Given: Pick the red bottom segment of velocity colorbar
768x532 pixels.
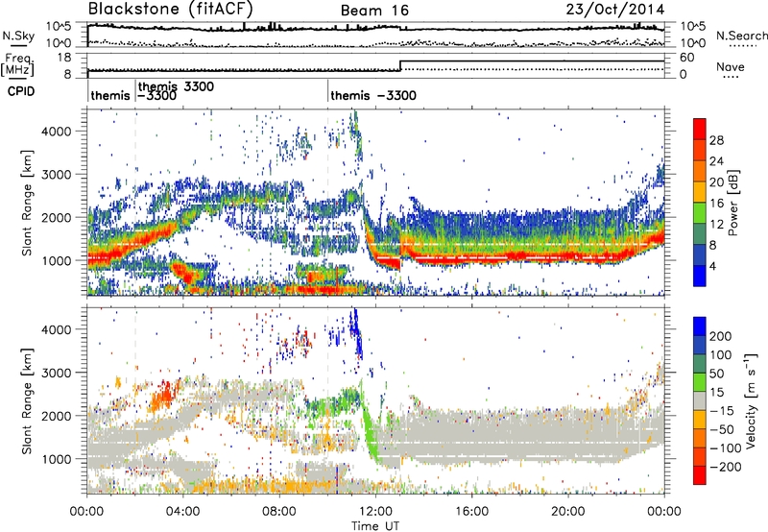Looking at the screenshot, I should click(x=700, y=475).
